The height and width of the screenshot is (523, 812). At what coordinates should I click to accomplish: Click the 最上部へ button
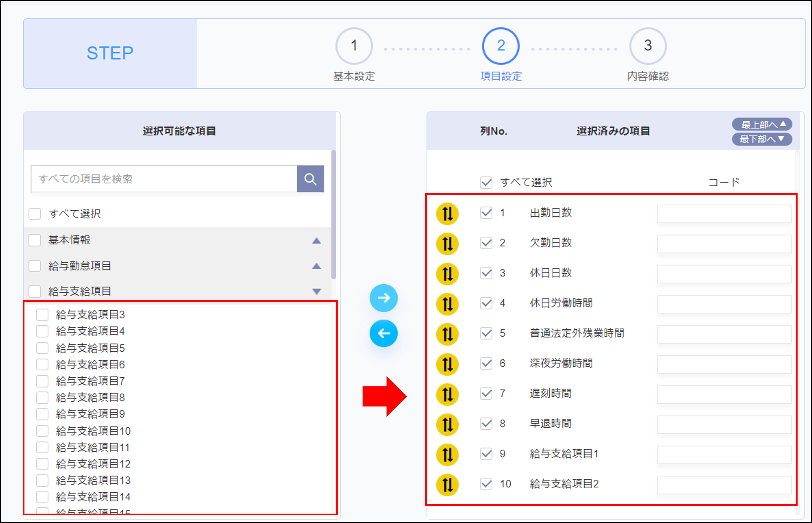click(762, 124)
